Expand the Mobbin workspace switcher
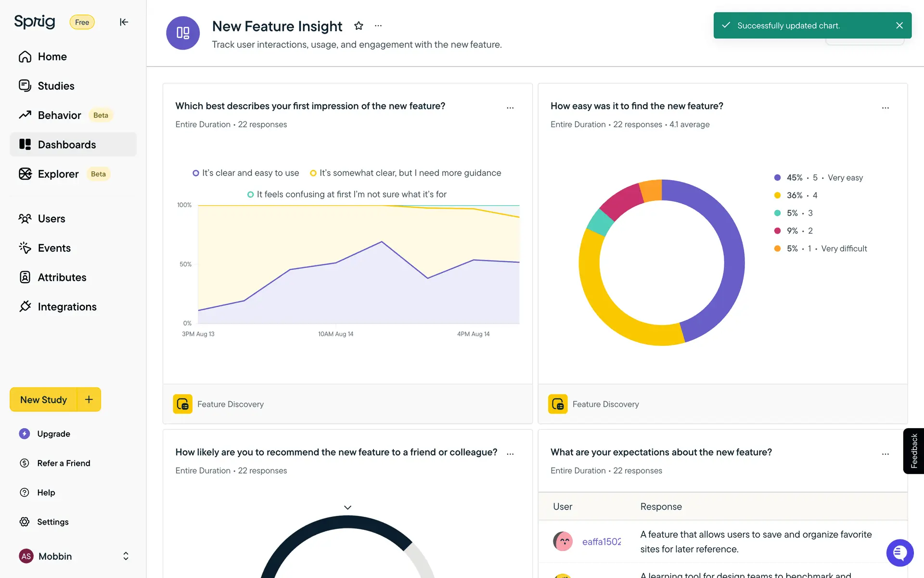The image size is (924, 578). pyautogui.click(x=126, y=556)
